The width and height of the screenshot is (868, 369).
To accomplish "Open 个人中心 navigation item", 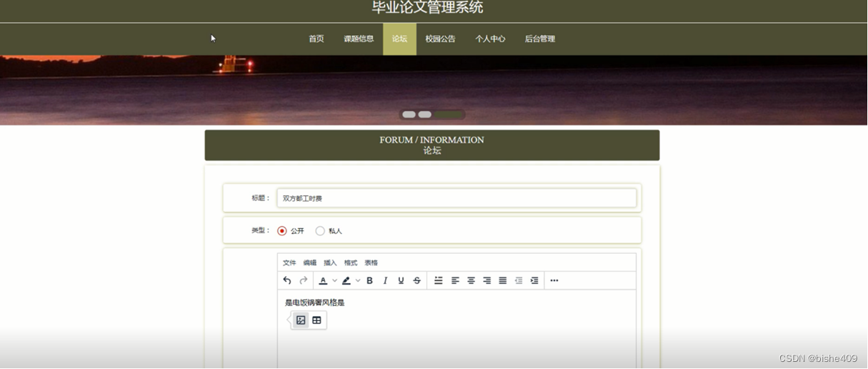I will 490,39.
